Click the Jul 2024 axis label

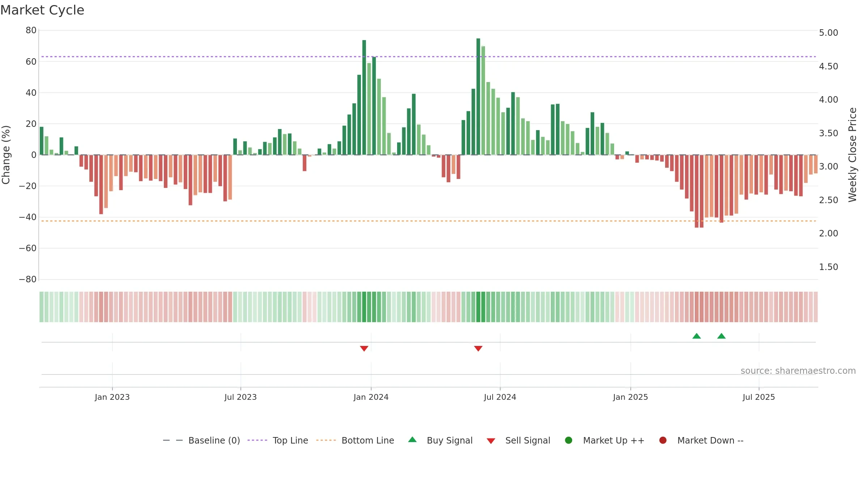point(500,397)
